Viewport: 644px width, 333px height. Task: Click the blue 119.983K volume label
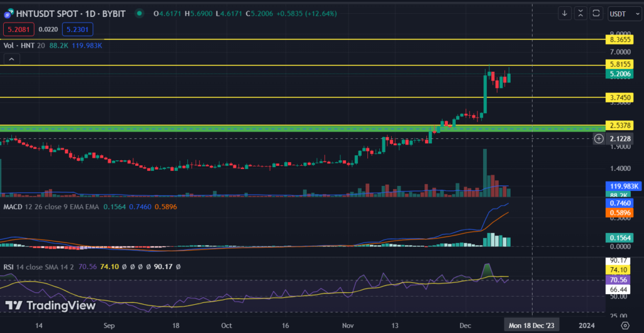tap(623, 186)
